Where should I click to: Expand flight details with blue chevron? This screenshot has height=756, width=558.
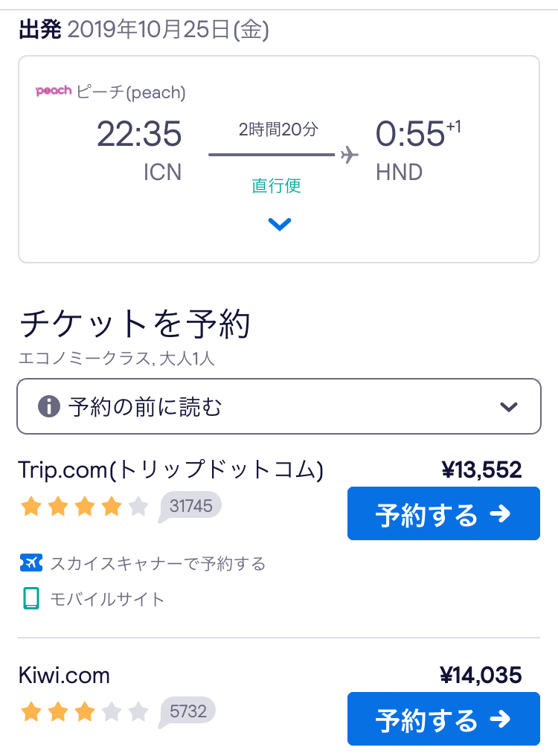[x=279, y=224]
